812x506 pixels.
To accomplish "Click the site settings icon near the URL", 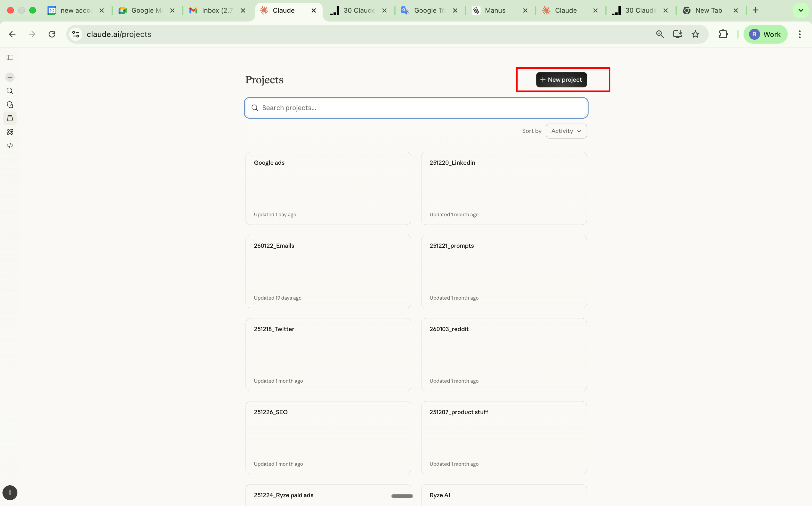I will (x=75, y=34).
